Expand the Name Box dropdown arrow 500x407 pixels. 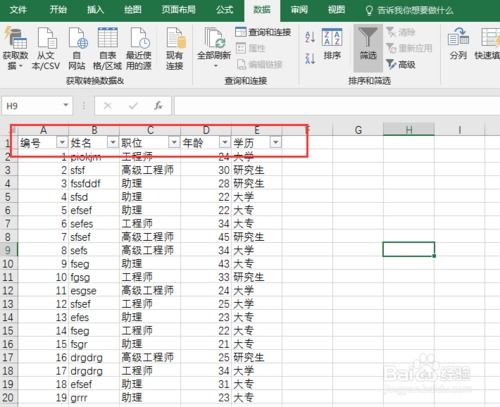click(66, 105)
